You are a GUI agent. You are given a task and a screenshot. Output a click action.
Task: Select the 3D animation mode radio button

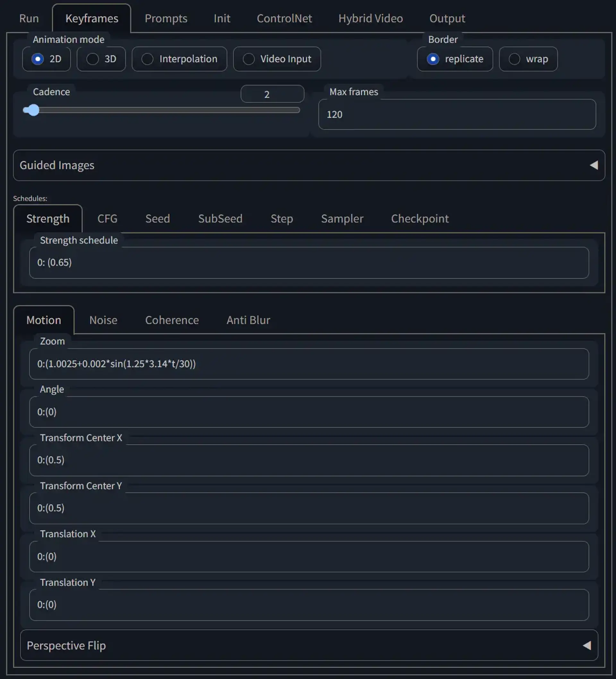(x=93, y=59)
